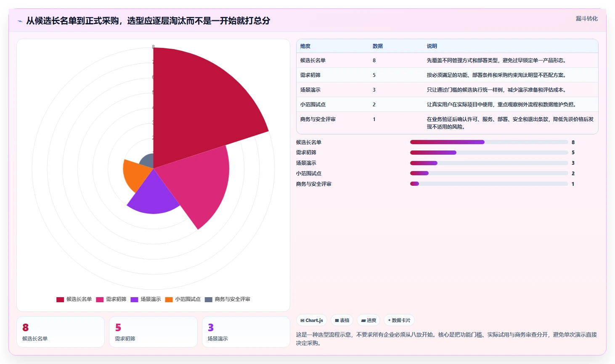Viewport: 615px width, 364px height.
Task: Select the Chart.js chip
Action: (312, 320)
